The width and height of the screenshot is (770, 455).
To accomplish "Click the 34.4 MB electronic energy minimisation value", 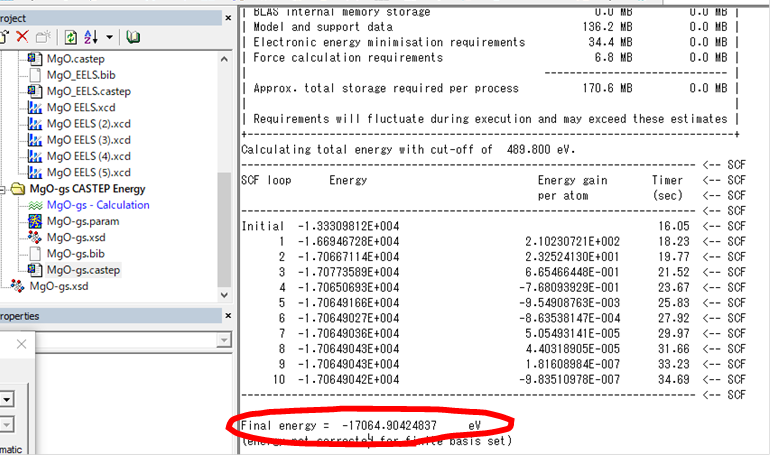I will 610,42.
